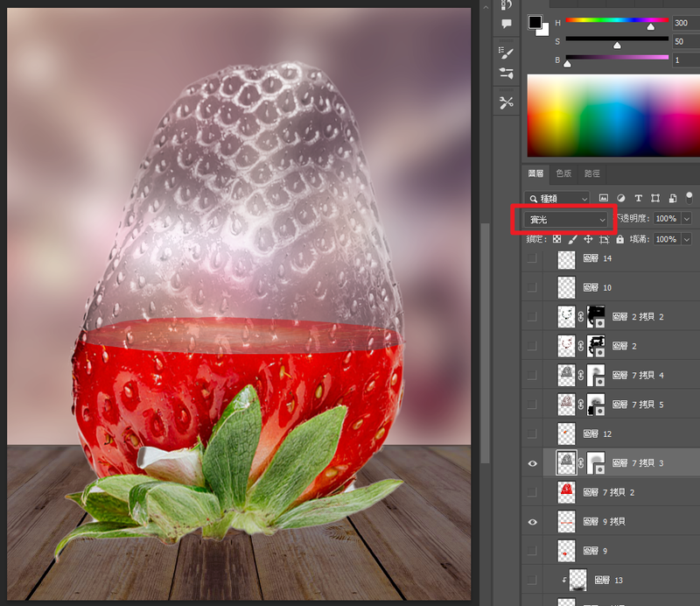Click the black foreground color swatch
This screenshot has height=606, width=700.
click(x=535, y=23)
